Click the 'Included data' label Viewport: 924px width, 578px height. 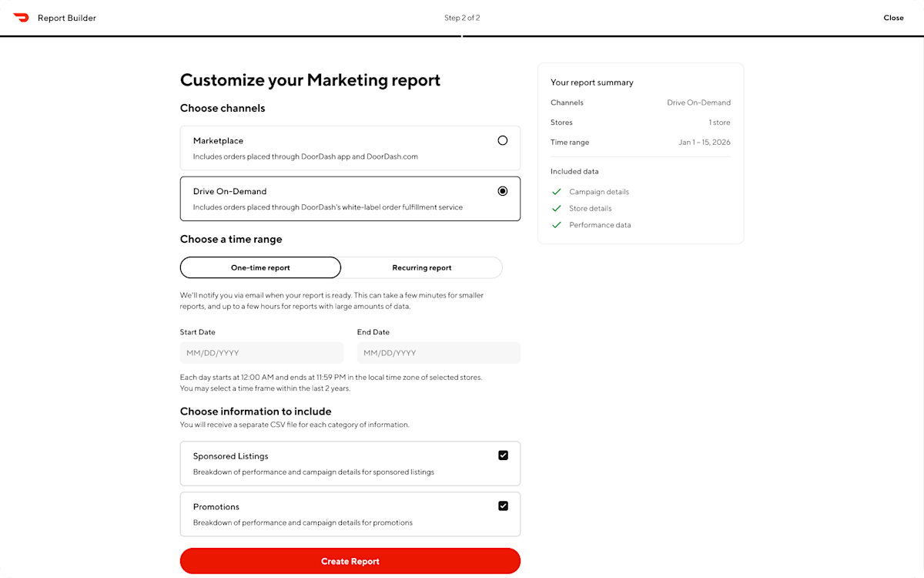pos(574,171)
